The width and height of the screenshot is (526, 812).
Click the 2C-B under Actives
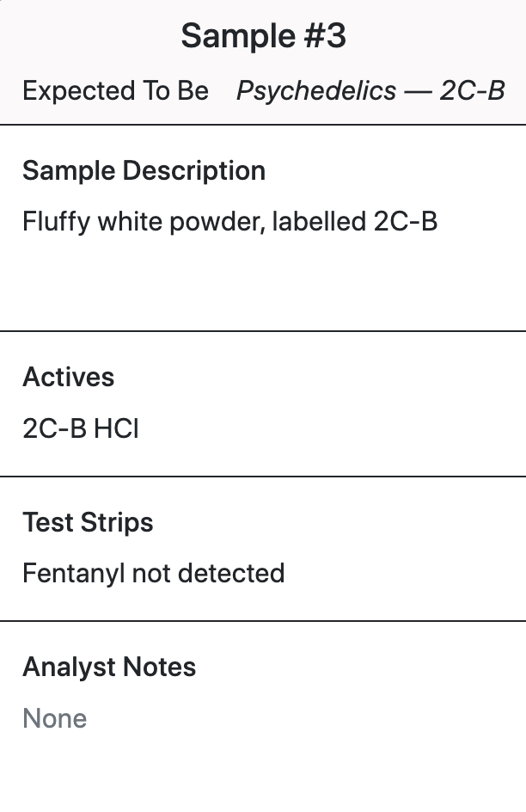pos(55,428)
